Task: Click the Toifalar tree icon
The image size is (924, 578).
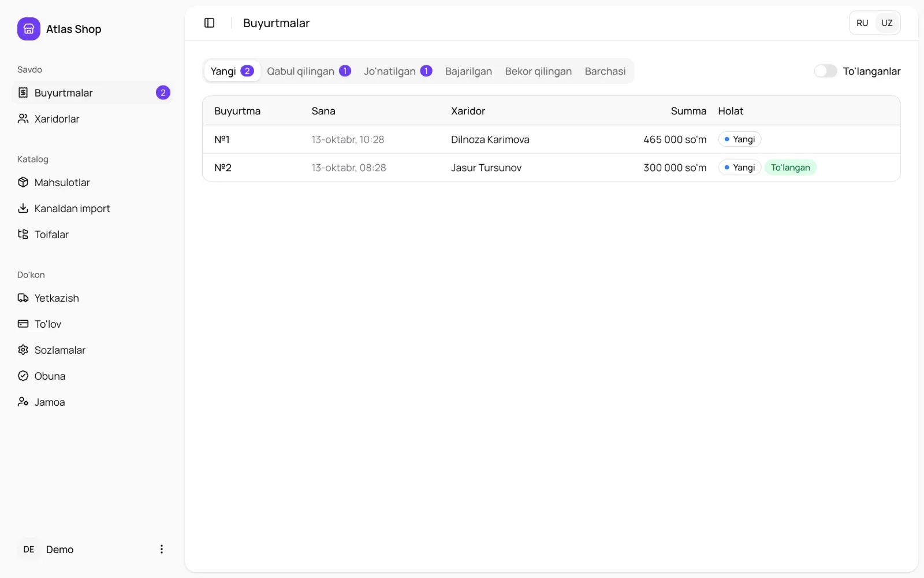Action: point(23,234)
